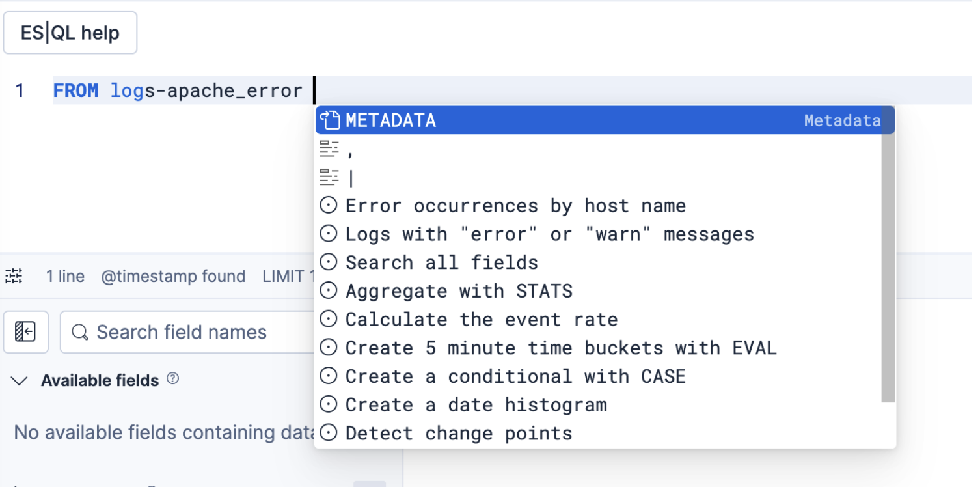980x487 pixels.
Task: Open the query settings sliders icon
Action: (x=14, y=276)
